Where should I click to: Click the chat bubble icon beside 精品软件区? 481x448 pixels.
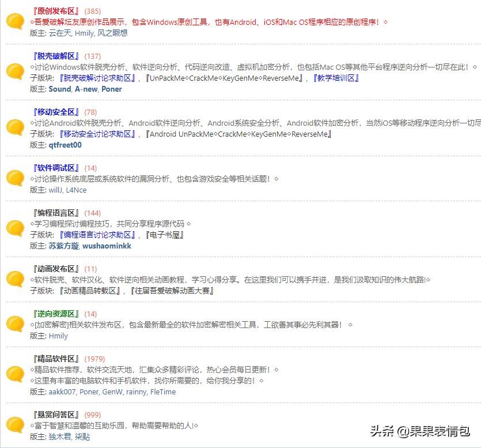tap(14, 375)
